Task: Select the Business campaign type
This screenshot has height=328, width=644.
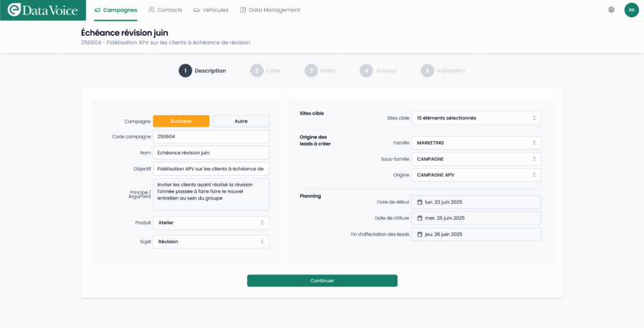Action: [x=181, y=121]
